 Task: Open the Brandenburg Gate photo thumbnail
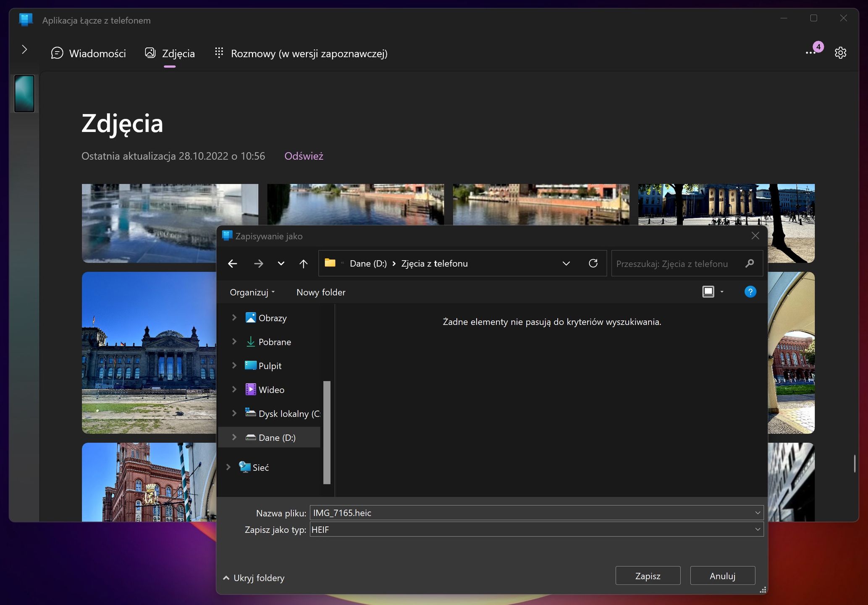click(x=726, y=205)
